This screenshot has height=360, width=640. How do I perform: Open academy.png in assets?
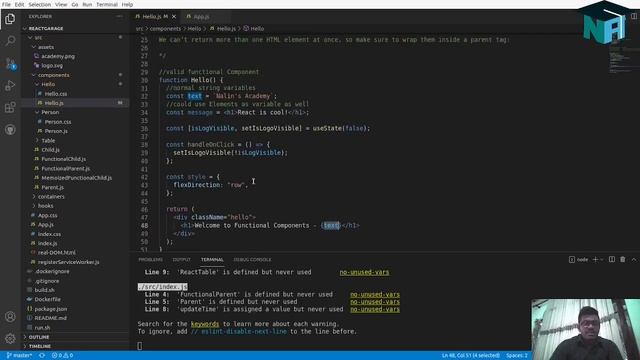[58, 56]
